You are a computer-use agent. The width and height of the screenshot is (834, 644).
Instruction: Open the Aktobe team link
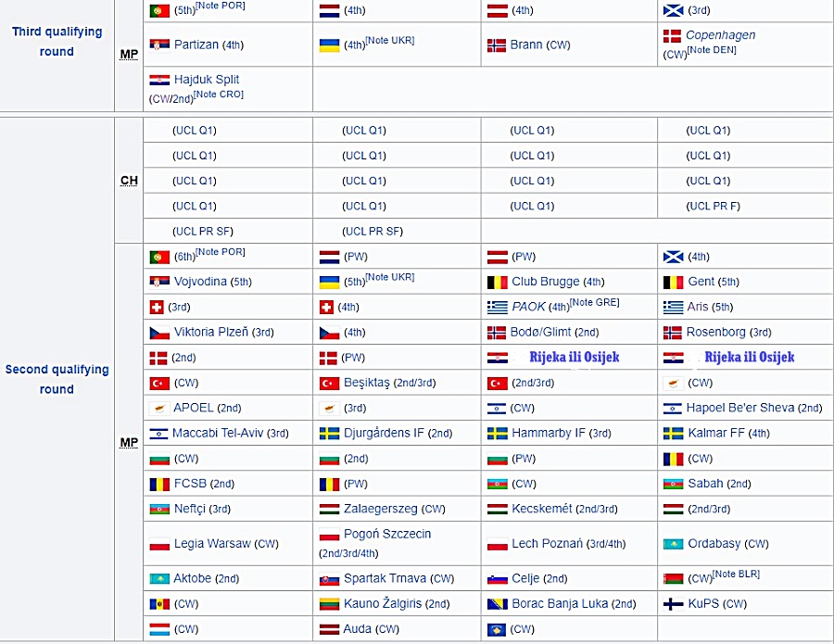193,578
